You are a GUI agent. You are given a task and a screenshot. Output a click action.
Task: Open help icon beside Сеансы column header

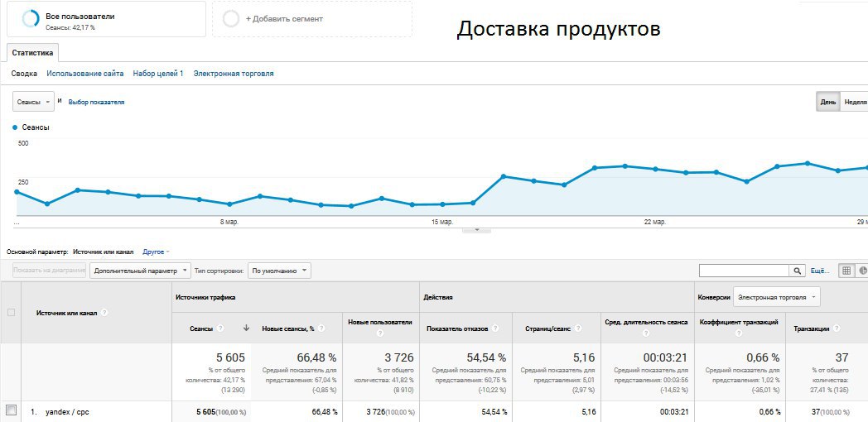(220, 328)
